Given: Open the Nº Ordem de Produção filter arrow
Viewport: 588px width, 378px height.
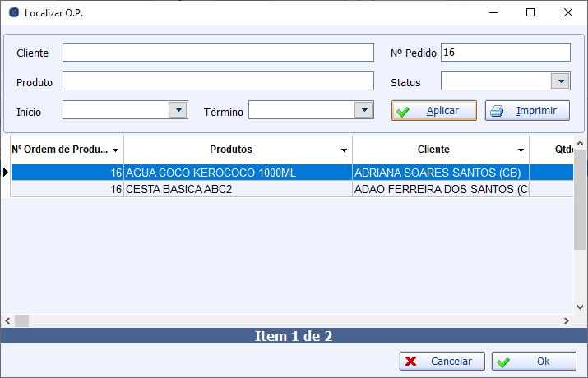Looking at the screenshot, I should click(115, 150).
